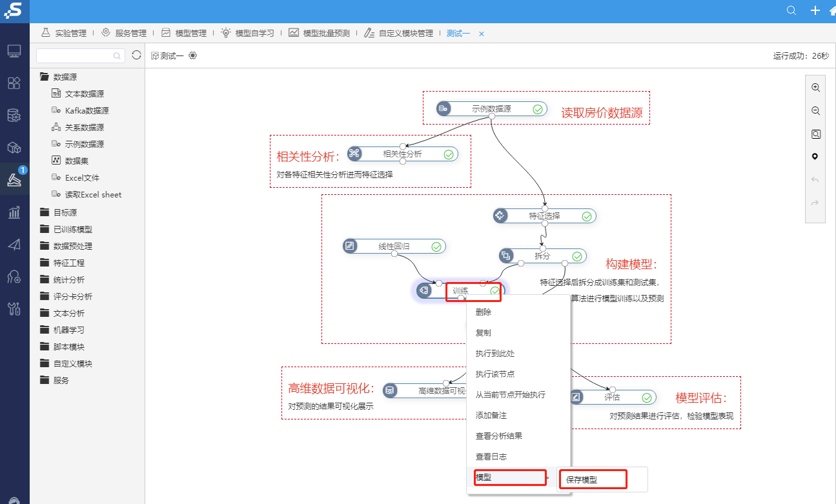Close the 测试一 tab
836x504 pixels.
pyautogui.click(x=482, y=34)
